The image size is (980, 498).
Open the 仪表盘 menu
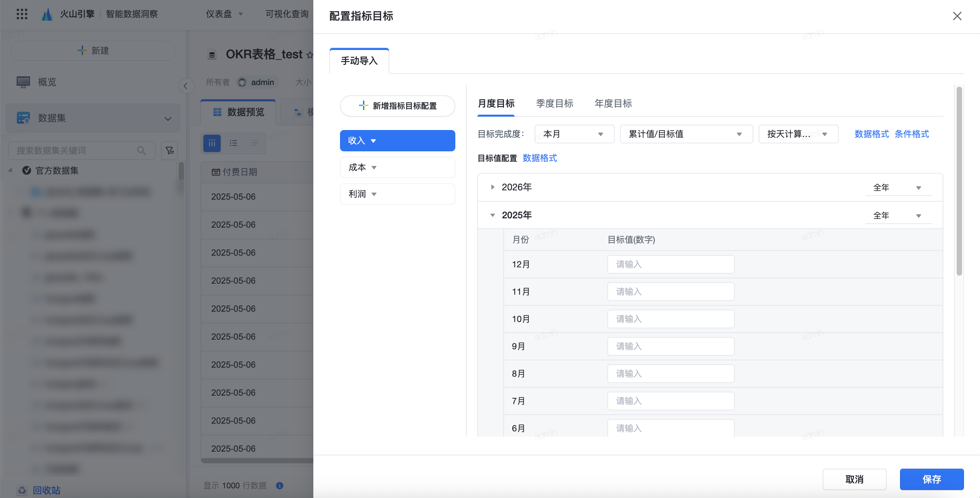coord(224,14)
